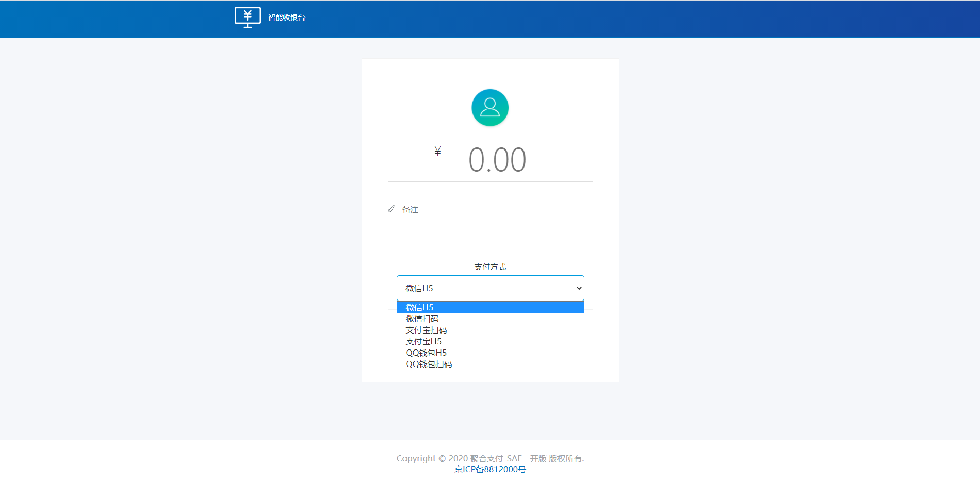The height and width of the screenshot is (483, 980).
Task: Choose QQ钱包H5 payment option
Action: [426, 353]
